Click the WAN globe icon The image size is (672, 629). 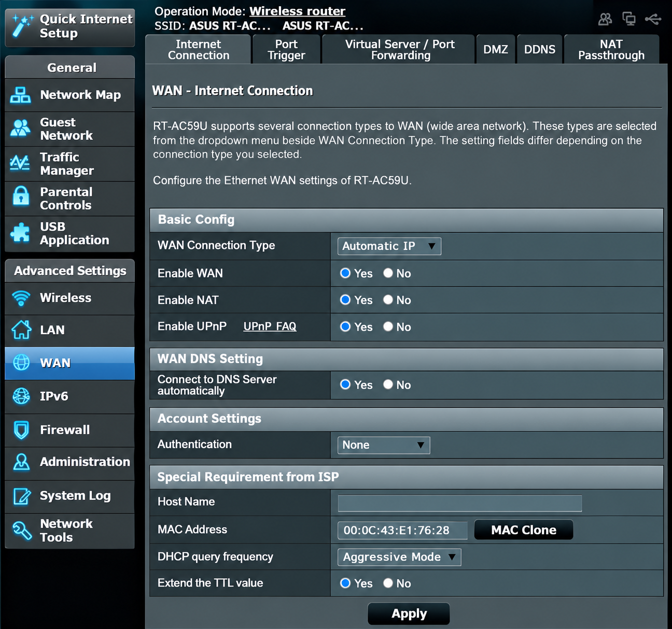(x=21, y=363)
